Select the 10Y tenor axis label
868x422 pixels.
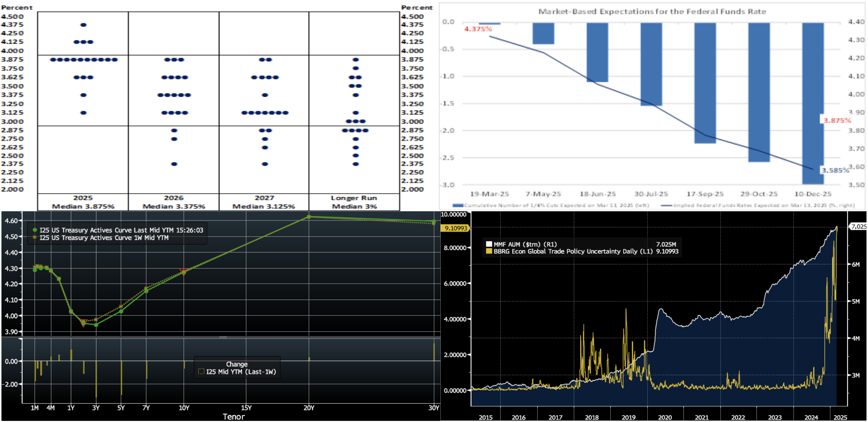184,408
